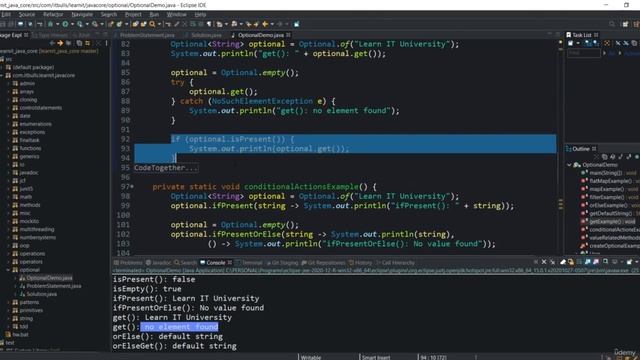Select flatMapExample() in the Outline

click(610, 181)
